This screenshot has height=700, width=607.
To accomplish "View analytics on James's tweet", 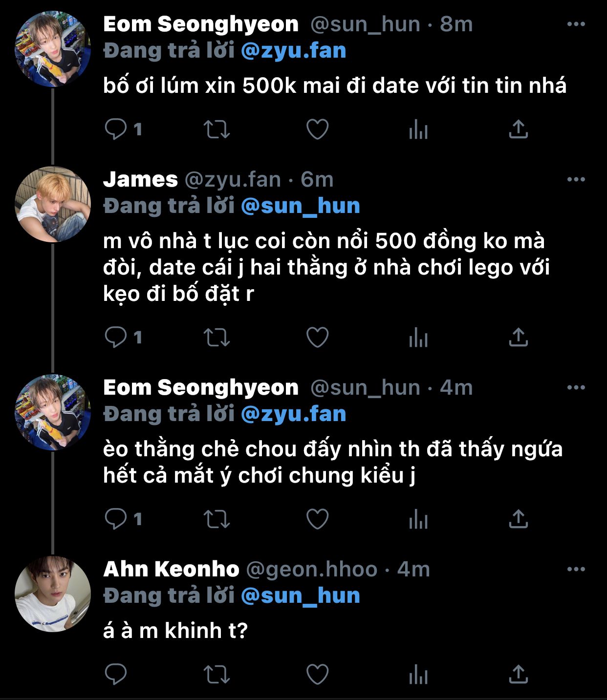I will coord(418,338).
